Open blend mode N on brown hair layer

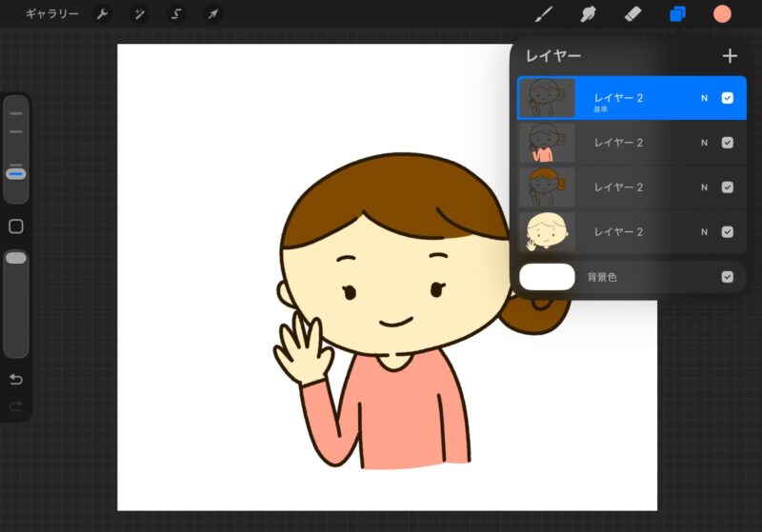(x=704, y=187)
